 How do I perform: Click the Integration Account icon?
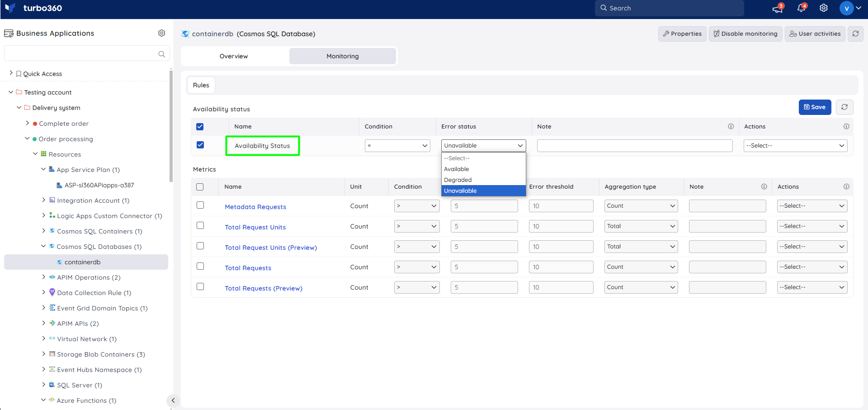click(x=52, y=200)
